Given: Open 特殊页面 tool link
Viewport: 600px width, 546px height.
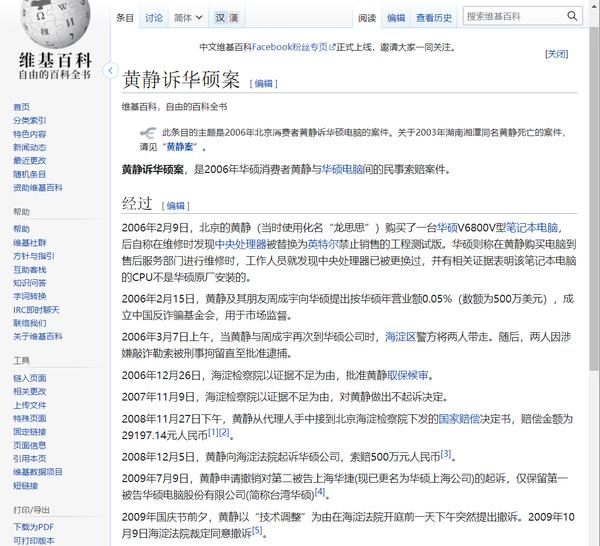Looking at the screenshot, I should pyautogui.click(x=29, y=418).
